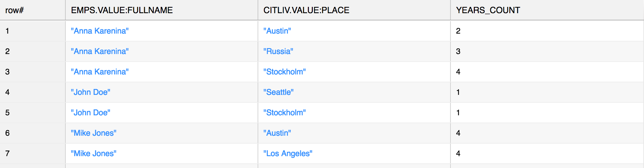The height and width of the screenshot is (168, 644).
Task: Click "Anna Karenina" value in row 2
Action: click(100, 51)
